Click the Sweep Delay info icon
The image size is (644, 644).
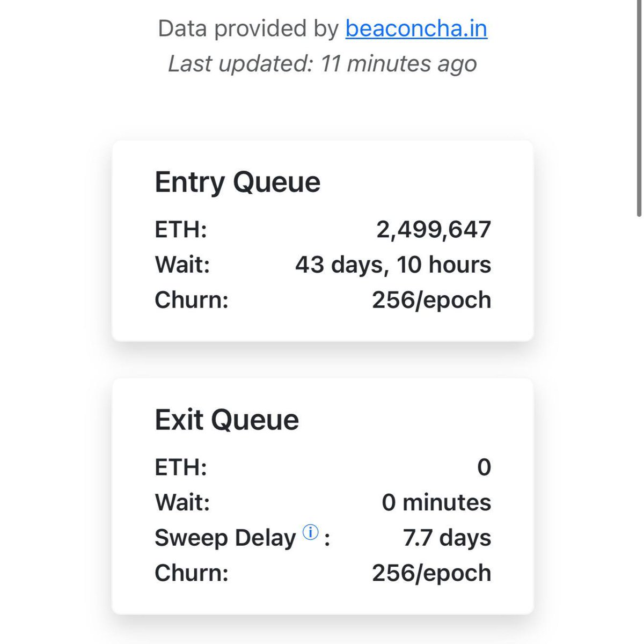pyautogui.click(x=311, y=532)
